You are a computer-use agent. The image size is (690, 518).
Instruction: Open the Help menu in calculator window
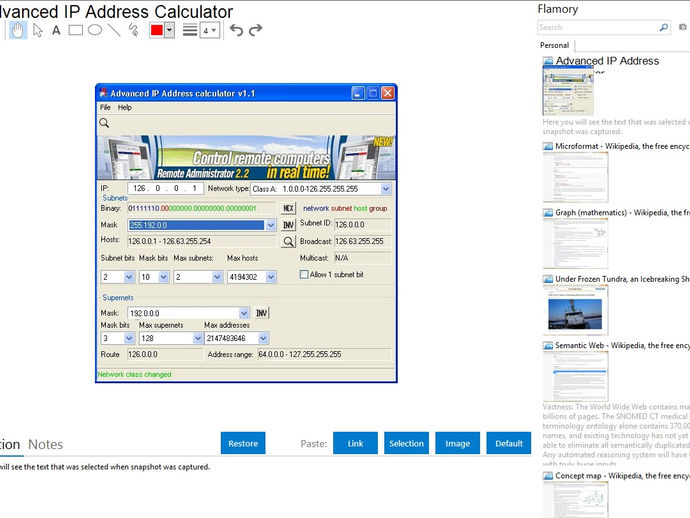point(125,107)
